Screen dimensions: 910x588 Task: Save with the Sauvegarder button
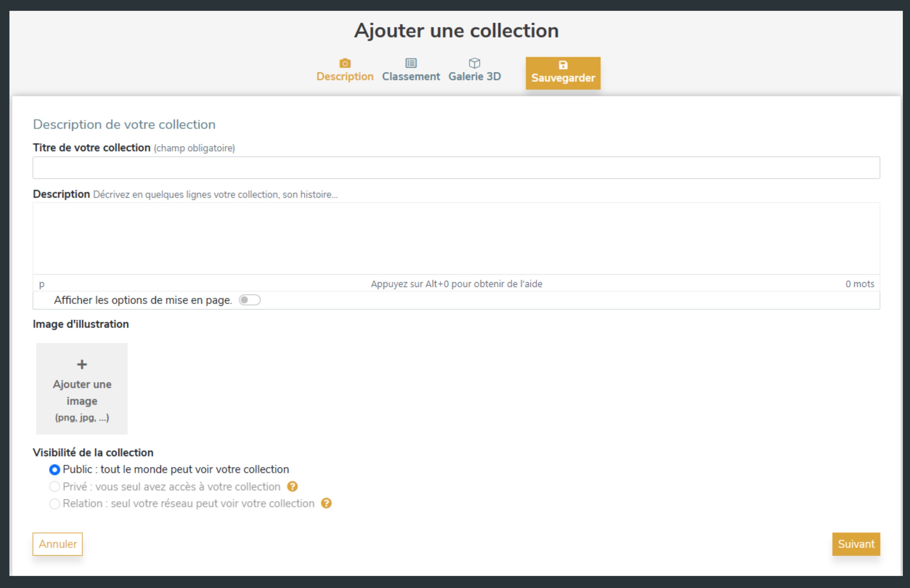coord(563,73)
